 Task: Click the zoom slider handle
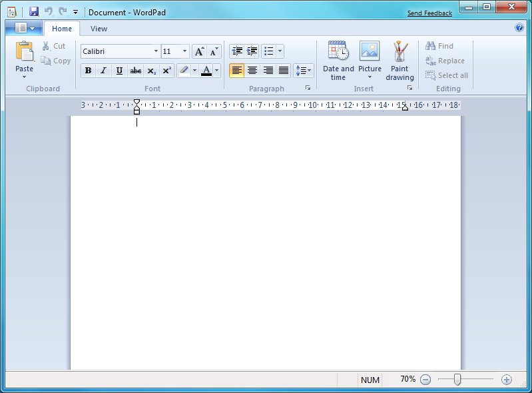tap(457, 380)
